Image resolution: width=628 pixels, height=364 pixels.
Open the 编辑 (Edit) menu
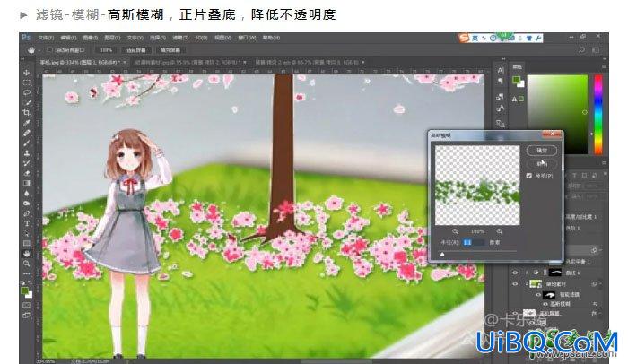pos(68,38)
